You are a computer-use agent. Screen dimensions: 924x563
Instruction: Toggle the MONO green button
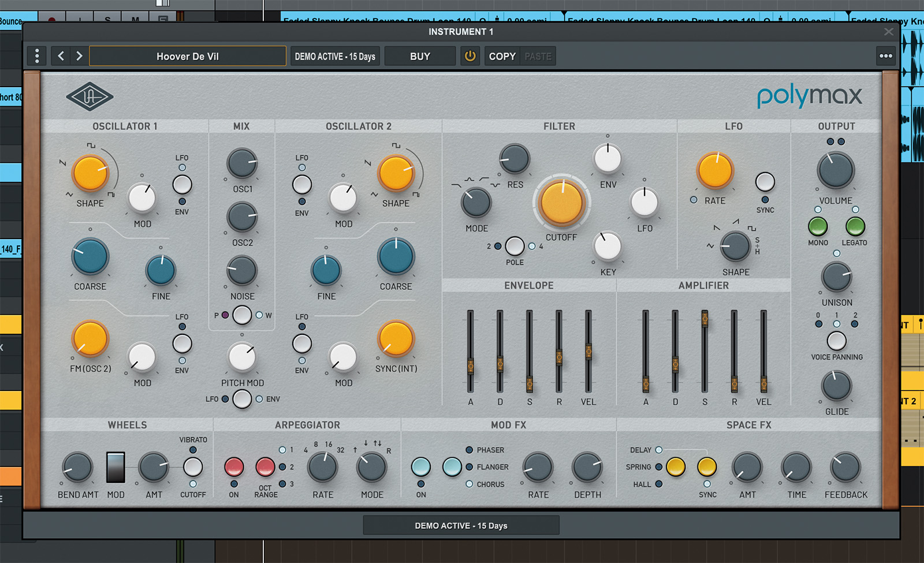[x=818, y=226]
